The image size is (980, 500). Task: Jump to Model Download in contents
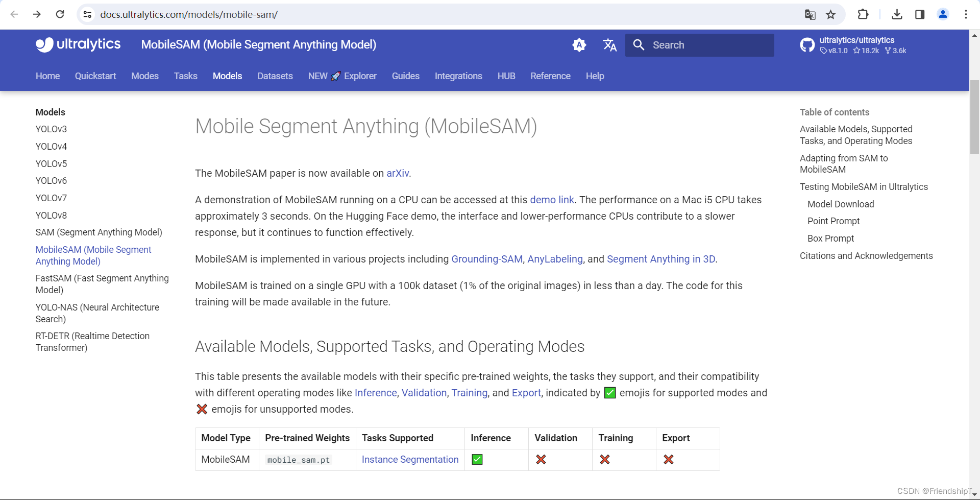click(841, 204)
